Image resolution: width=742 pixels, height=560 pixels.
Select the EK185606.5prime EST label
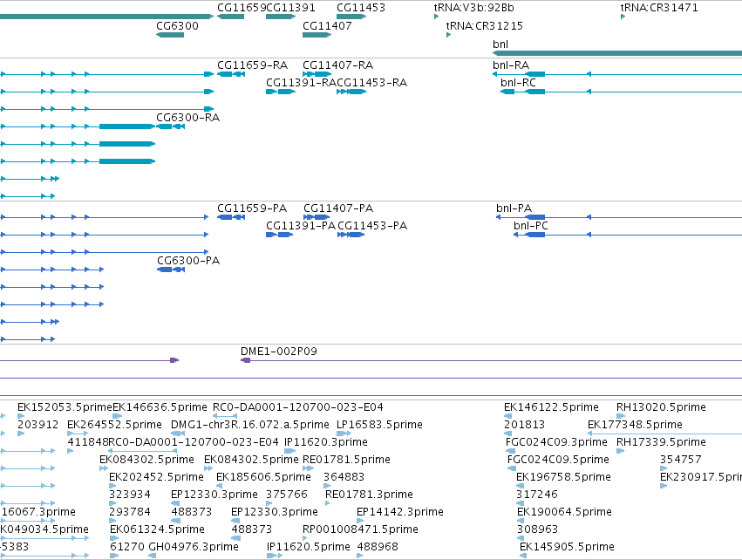[x=263, y=477]
